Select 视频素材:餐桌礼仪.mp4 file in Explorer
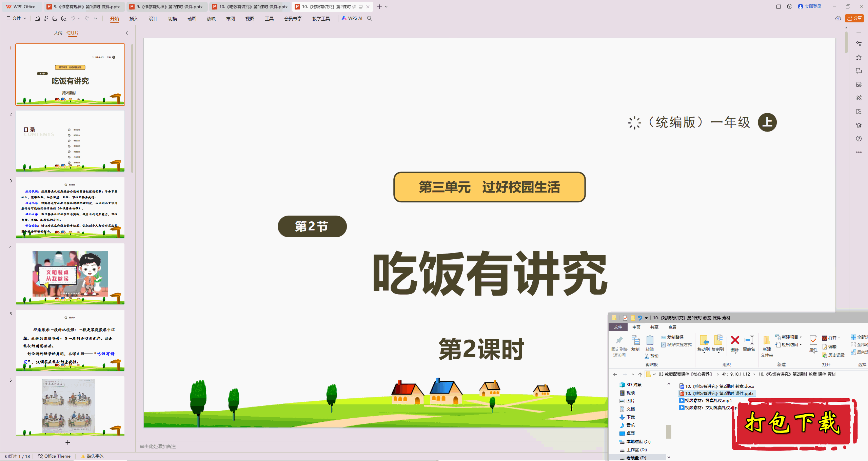Screen dimensions: 868x461 706,400
